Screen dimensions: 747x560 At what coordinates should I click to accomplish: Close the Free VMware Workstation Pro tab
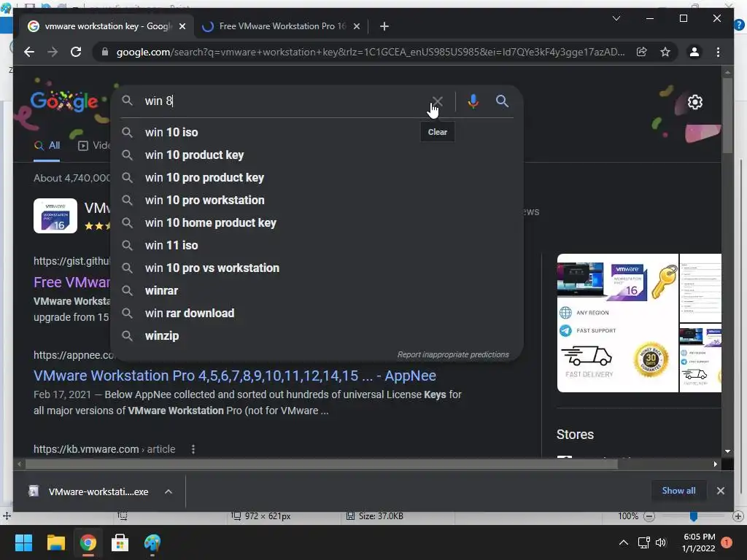click(x=356, y=26)
